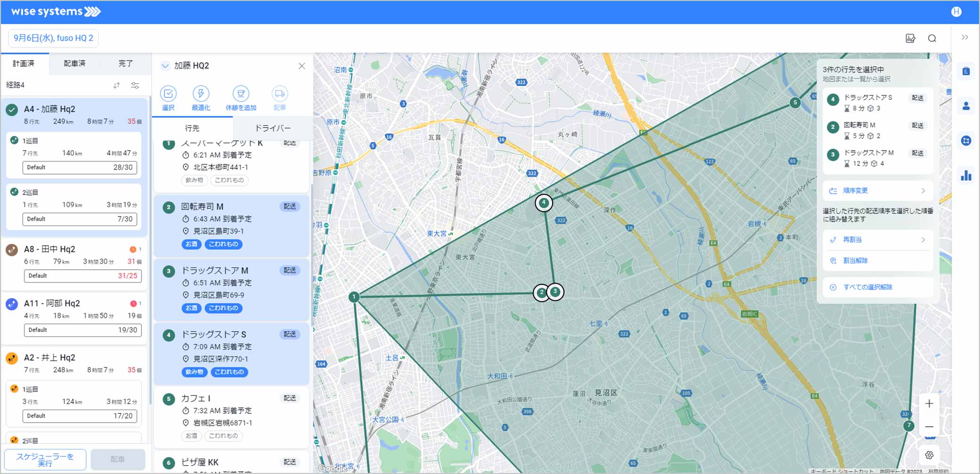Open the chart report icon in header

910,39
